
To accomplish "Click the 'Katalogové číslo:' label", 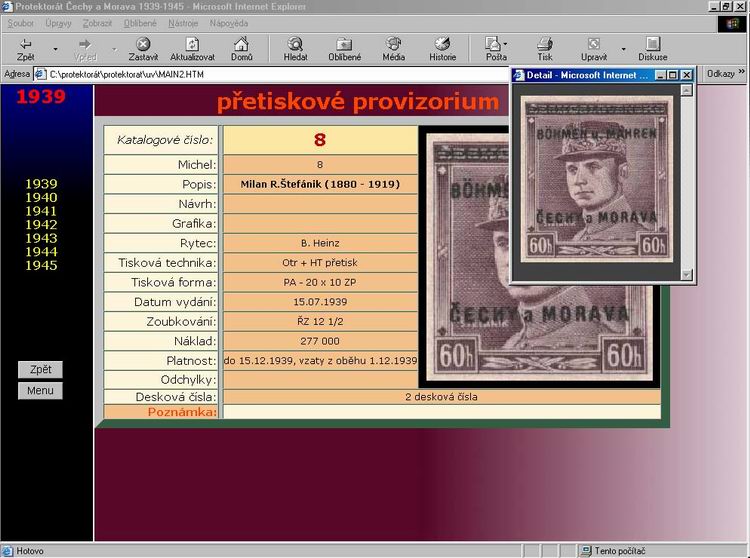I will pyautogui.click(x=165, y=140).
